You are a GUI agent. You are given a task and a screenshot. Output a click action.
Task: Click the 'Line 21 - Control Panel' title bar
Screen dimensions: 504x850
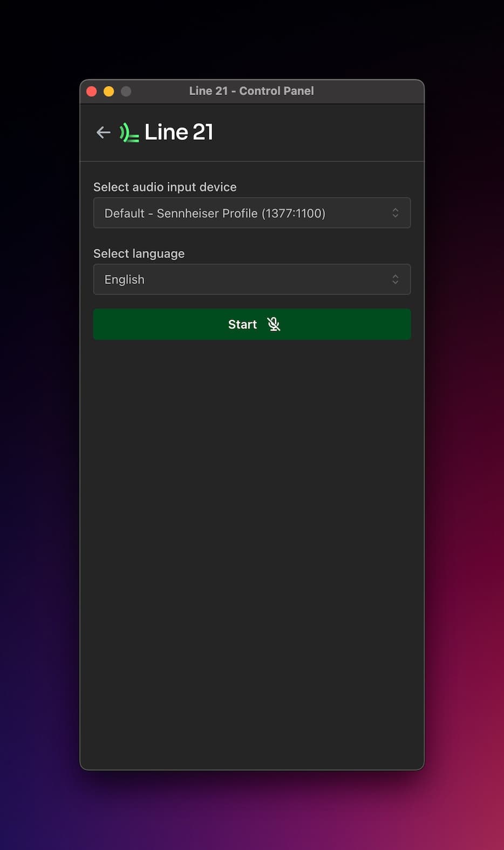point(251,91)
